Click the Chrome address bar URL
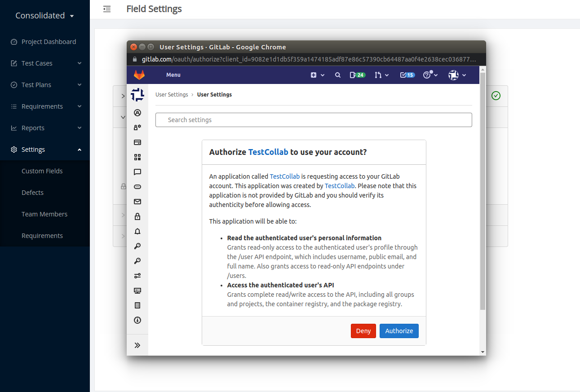The image size is (580, 392). 309,59
